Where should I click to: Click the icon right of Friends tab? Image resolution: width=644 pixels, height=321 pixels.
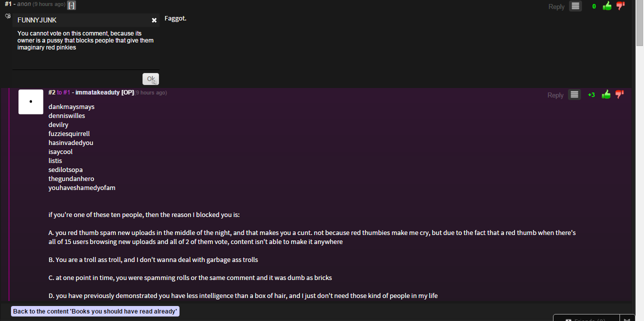point(627,318)
